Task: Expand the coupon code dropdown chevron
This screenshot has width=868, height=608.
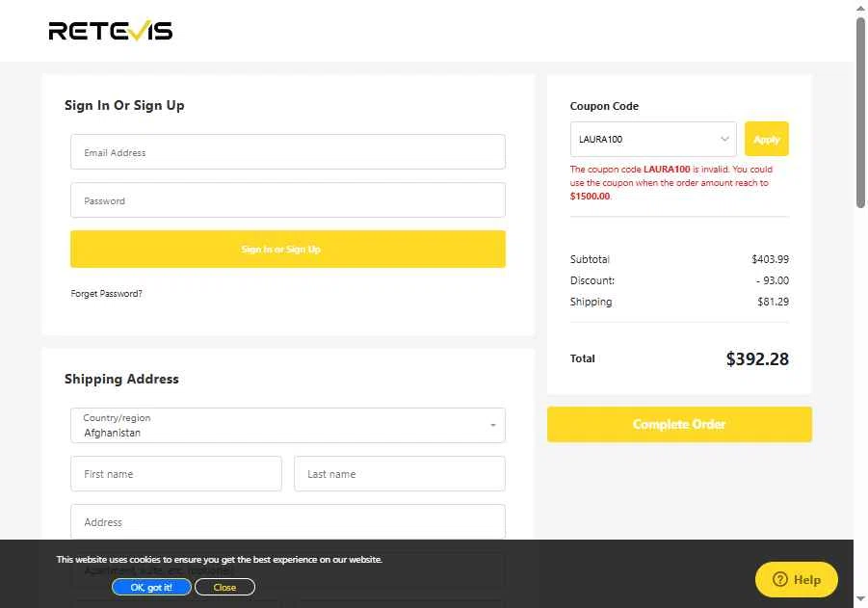Action: tap(724, 139)
